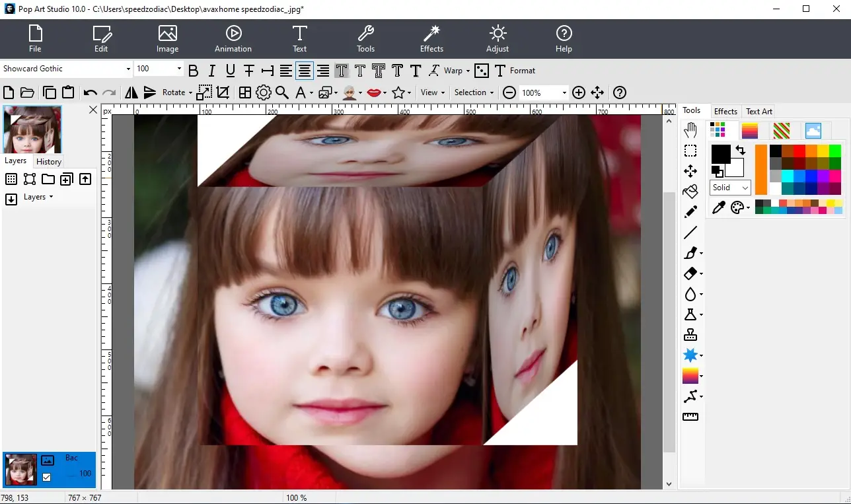The image size is (851, 504).
Task: Open the Tools menu button
Action: (365, 39)
